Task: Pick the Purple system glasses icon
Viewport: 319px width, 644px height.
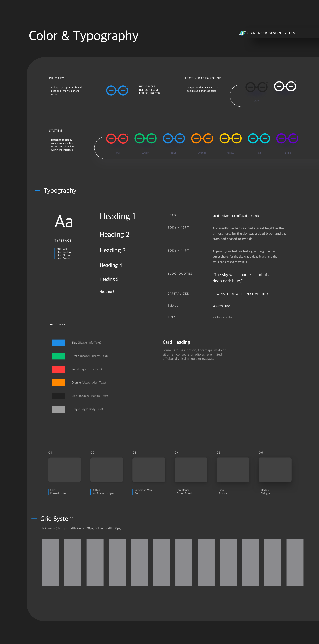Action: pos(287,138)
